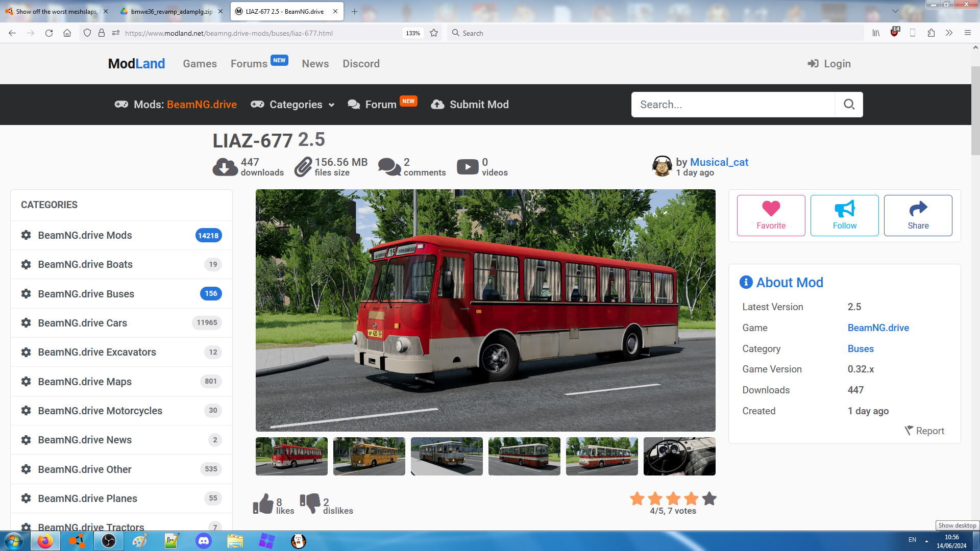
Task: Open the Firefox hamburger menu
Action: 967,33
